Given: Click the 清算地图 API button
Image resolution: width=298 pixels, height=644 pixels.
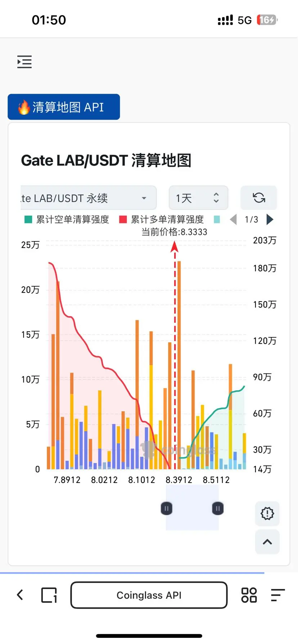Looking at the screenshot, I should [64, 107].
